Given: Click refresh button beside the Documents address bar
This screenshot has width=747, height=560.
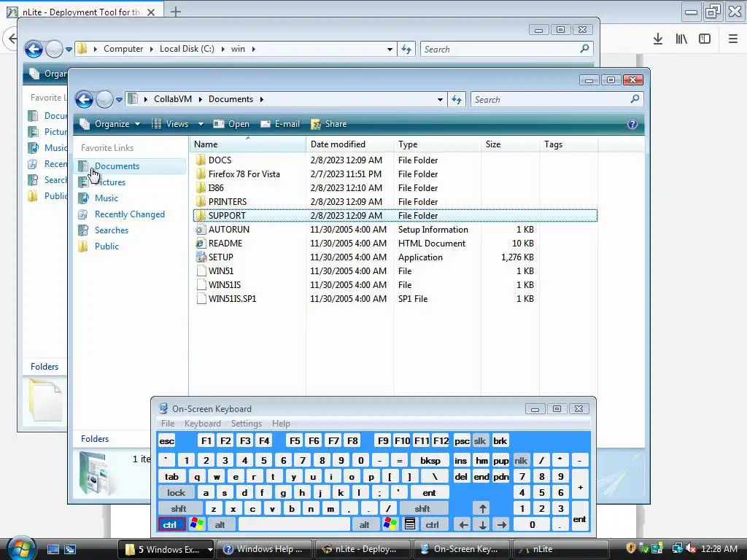Looking at the screenshot, I should (457, 99).
